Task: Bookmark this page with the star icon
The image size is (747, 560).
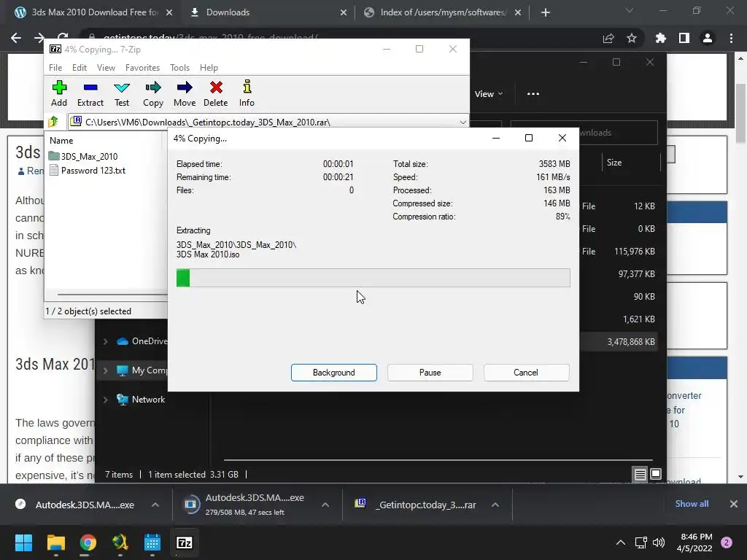Action: 632,38
